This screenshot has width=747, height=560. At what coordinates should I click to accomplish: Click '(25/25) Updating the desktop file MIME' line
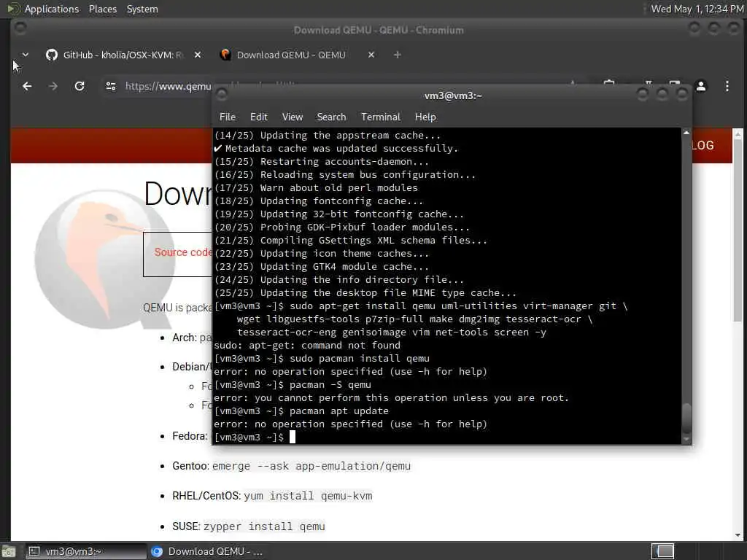(x=365, y=293)
